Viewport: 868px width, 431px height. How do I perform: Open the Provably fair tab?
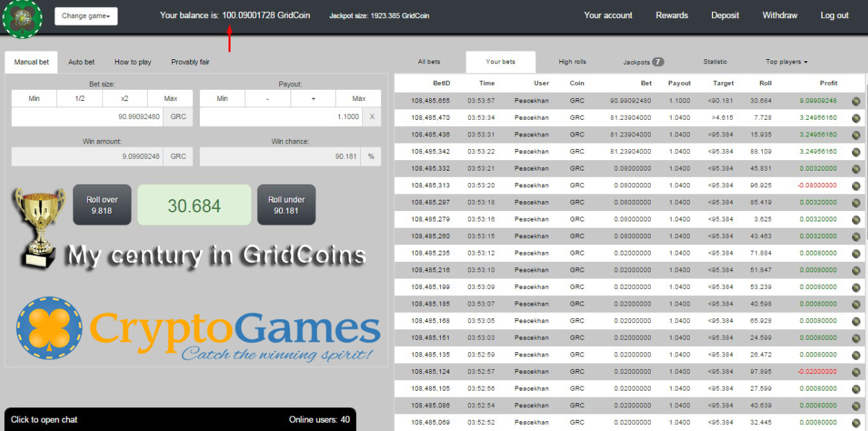pyautogui.click(x=190, y=62)
